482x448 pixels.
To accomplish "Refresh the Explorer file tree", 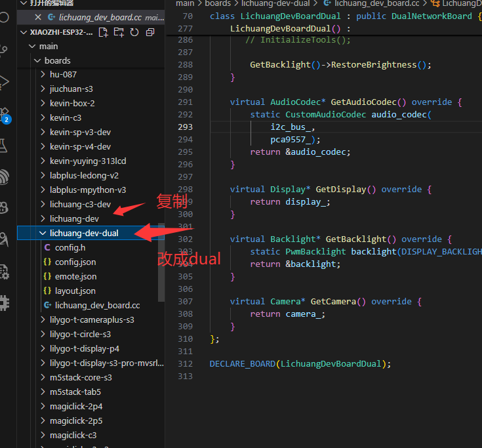I will [134, 32].
